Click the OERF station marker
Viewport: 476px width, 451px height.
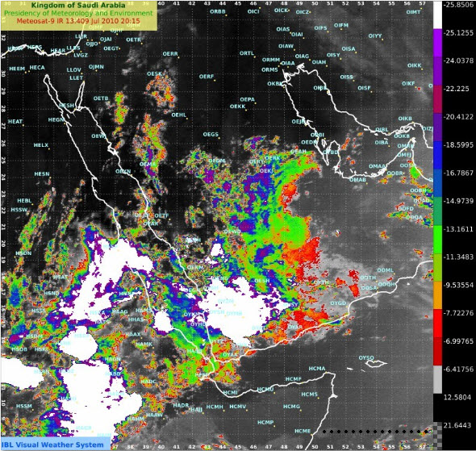[x=215, y=81]
